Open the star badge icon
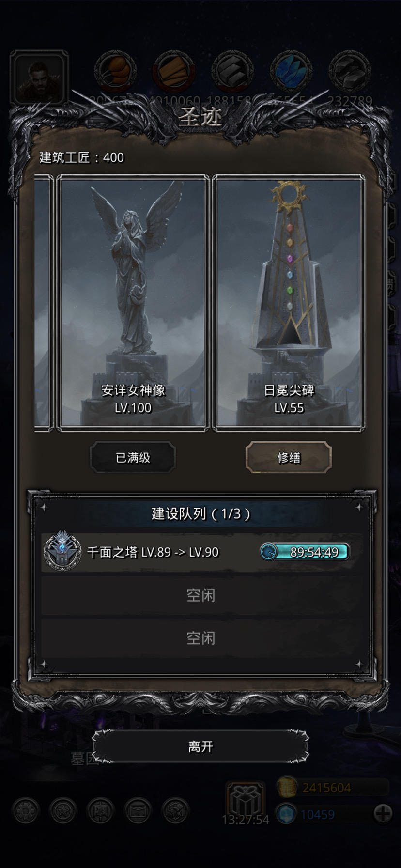The height and width of the screenshot is (868, 401). (x=63, y=810)
